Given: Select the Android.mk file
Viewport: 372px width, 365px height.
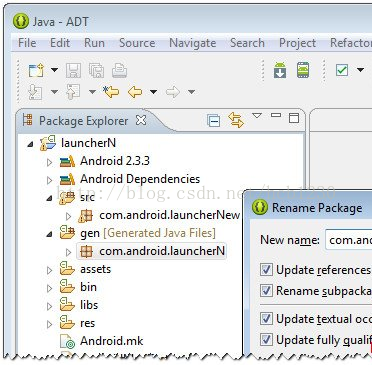Looking at the screenshot, I should (112, 341).
